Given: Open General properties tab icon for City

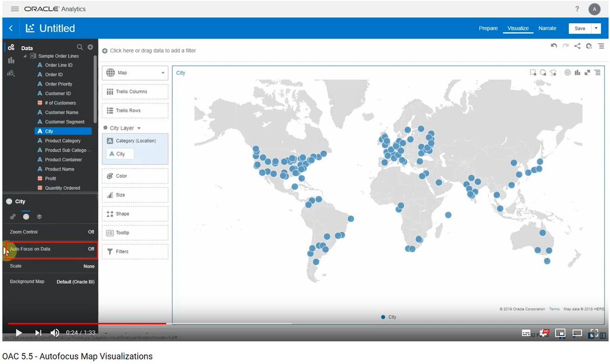Looking at the screenshot, I should pos(13,217).
